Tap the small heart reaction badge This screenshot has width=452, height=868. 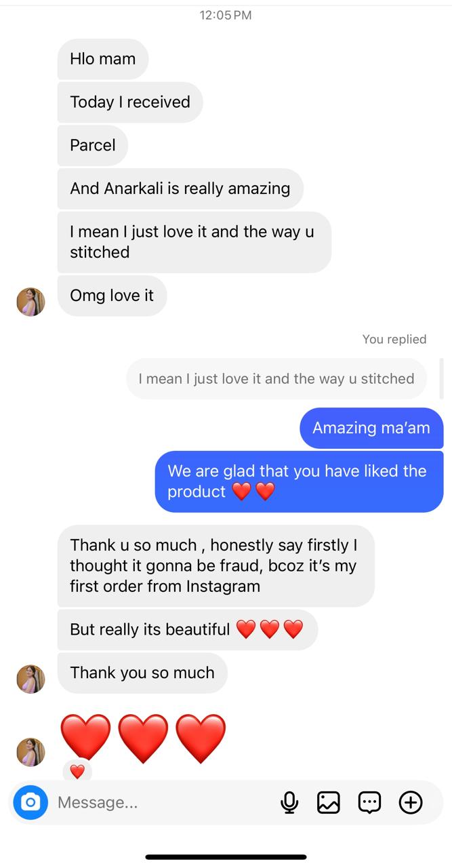[77, 771]
